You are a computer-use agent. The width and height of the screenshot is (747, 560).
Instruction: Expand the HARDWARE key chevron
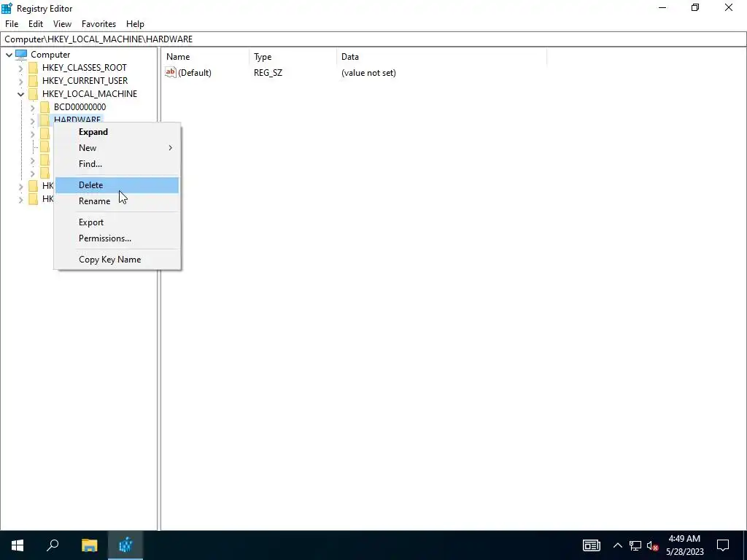32,121
